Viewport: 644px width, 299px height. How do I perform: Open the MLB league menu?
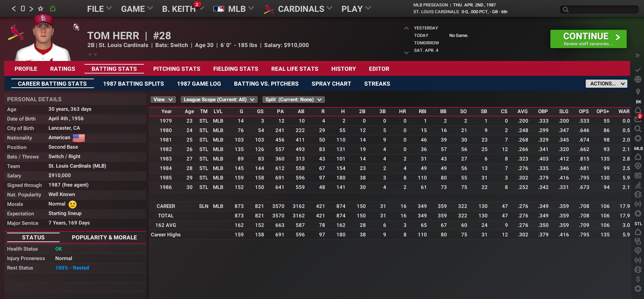(x=234, y=9)
